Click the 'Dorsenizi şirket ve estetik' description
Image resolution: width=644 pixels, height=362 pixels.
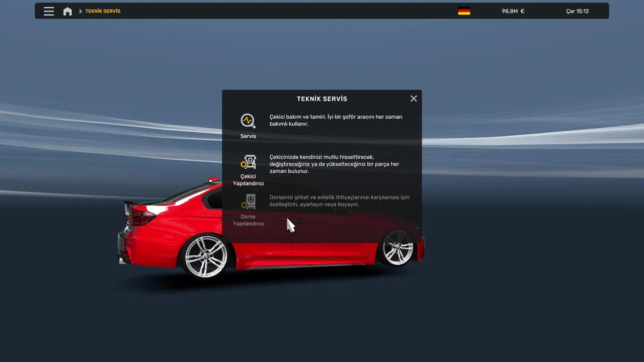click(x=339, y=201)
